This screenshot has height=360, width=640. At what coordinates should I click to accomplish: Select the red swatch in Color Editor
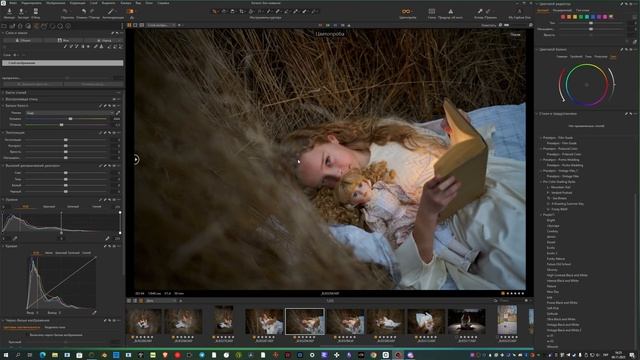(563, 17)
